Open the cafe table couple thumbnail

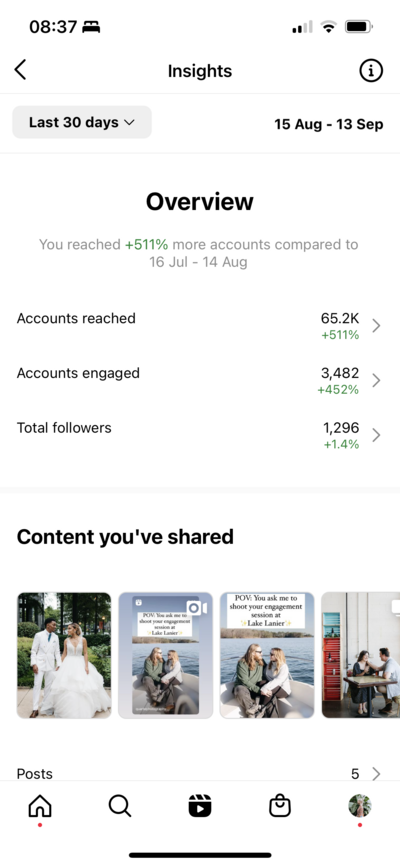click(361, 655)
